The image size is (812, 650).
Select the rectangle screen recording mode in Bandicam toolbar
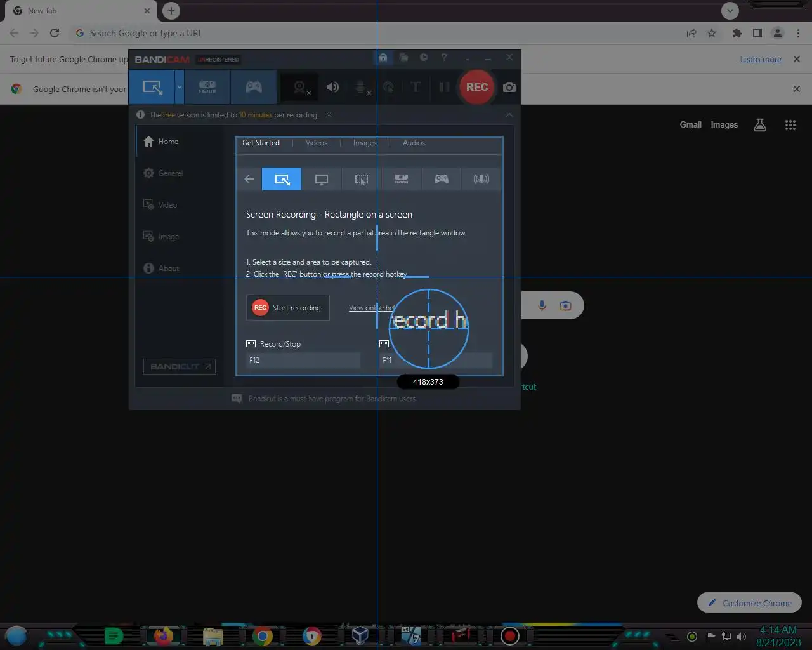(x=152, y=87)
